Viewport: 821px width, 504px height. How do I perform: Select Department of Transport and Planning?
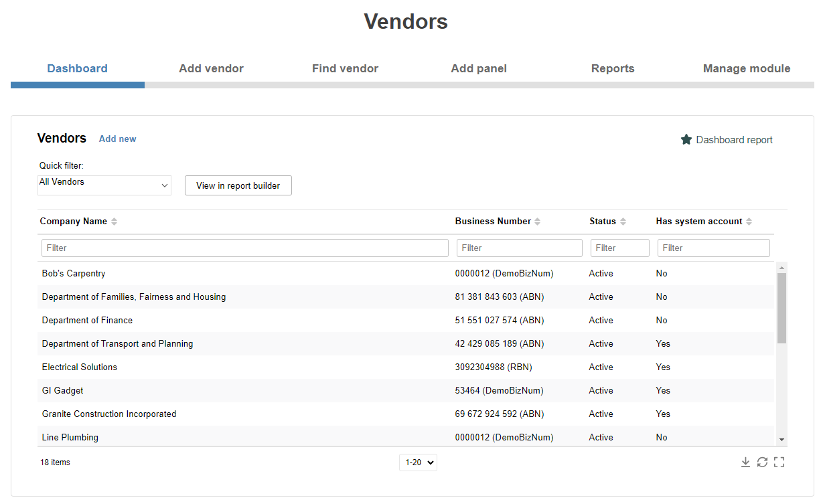point(406,343)
